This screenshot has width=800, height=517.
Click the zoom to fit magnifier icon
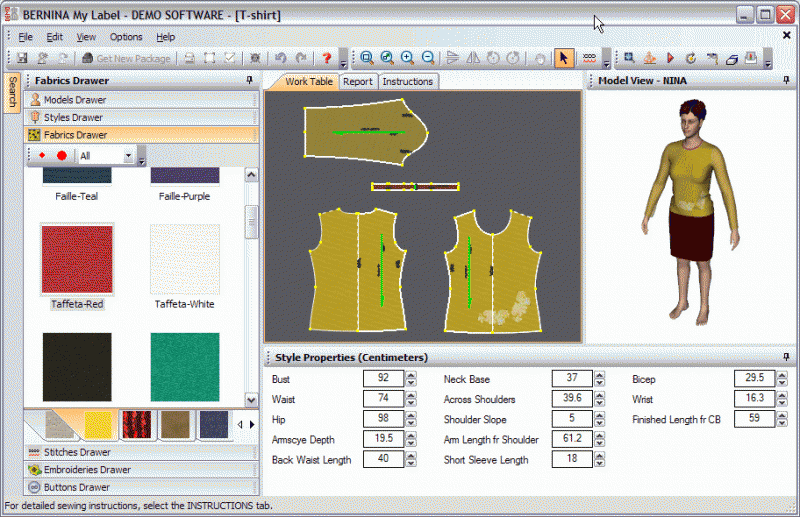[387, 58]
